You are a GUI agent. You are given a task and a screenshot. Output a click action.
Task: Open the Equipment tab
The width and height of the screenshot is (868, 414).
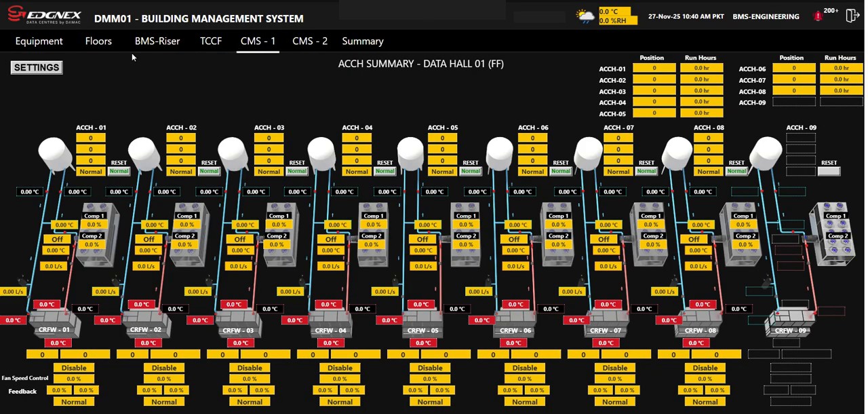tap(39, 41)
